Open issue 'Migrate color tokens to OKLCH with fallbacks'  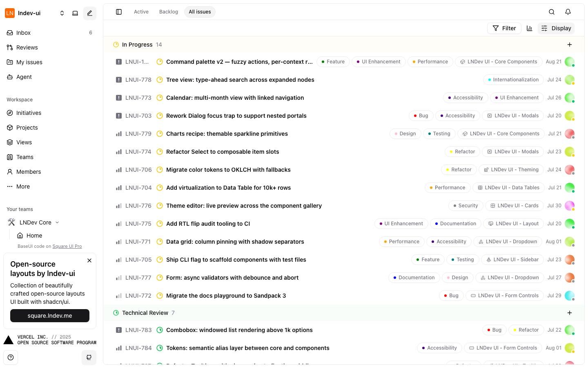(x=228, y=170)
